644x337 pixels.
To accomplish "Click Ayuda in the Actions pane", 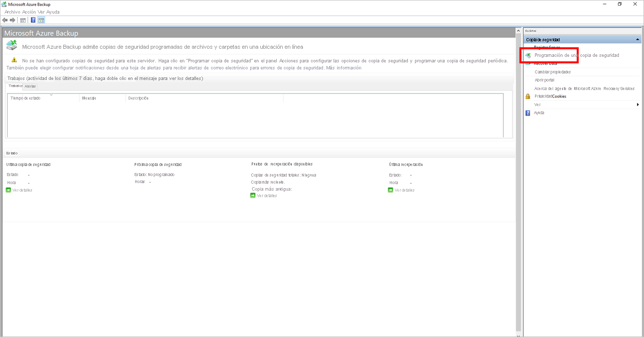I will (539, 113).
